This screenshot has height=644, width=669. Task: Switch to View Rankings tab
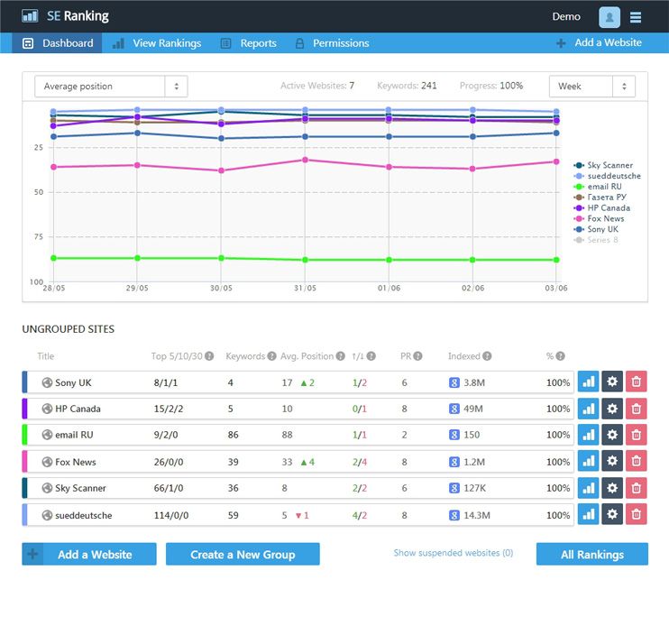[x=156, y=43]
